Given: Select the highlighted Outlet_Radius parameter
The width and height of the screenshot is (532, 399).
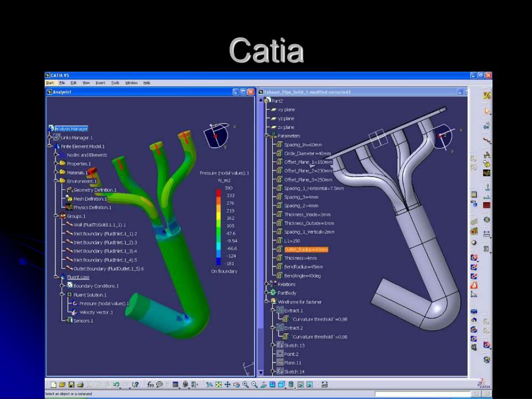Looking at the screenshot, I should coord(306,249).
